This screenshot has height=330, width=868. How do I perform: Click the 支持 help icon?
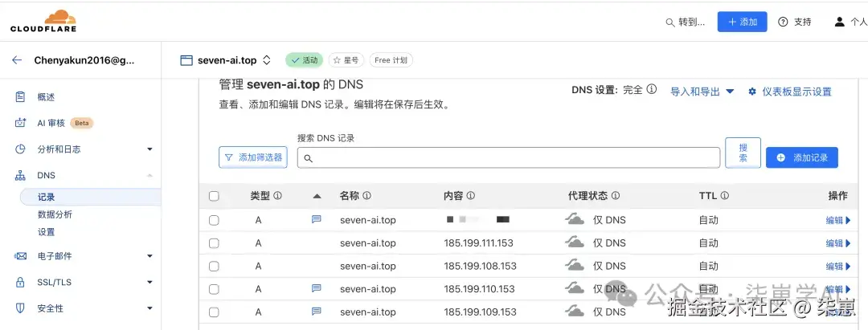[783, 22]
